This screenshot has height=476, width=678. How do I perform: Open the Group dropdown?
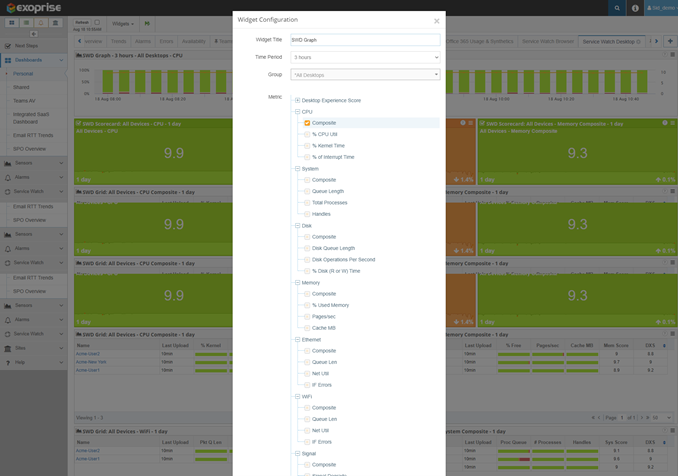[365, 75]
